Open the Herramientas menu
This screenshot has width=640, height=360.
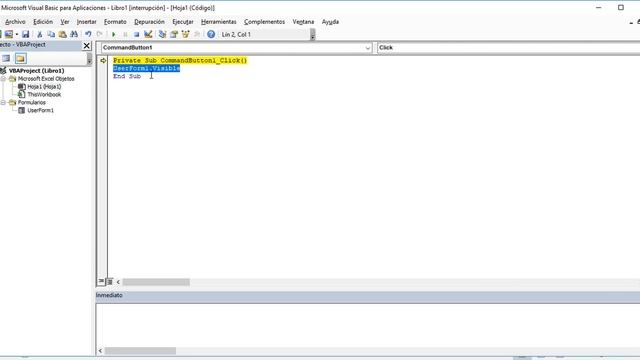point(219,22)
